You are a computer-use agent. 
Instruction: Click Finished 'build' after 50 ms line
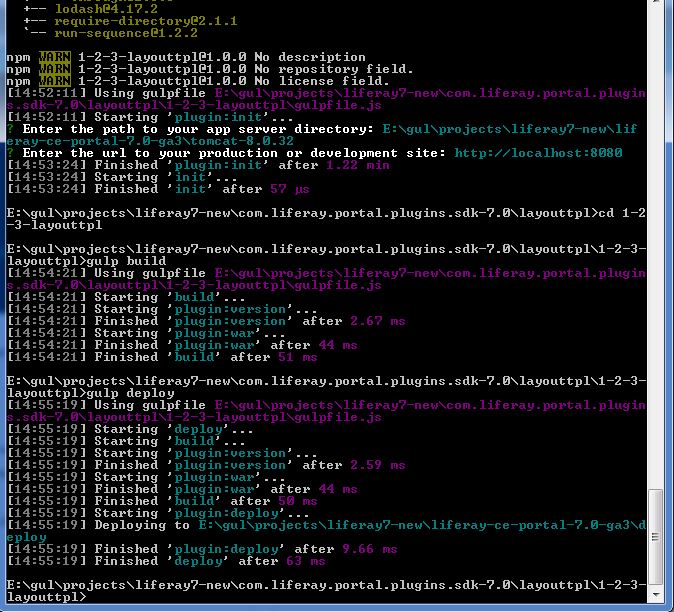tap(162, 501)
